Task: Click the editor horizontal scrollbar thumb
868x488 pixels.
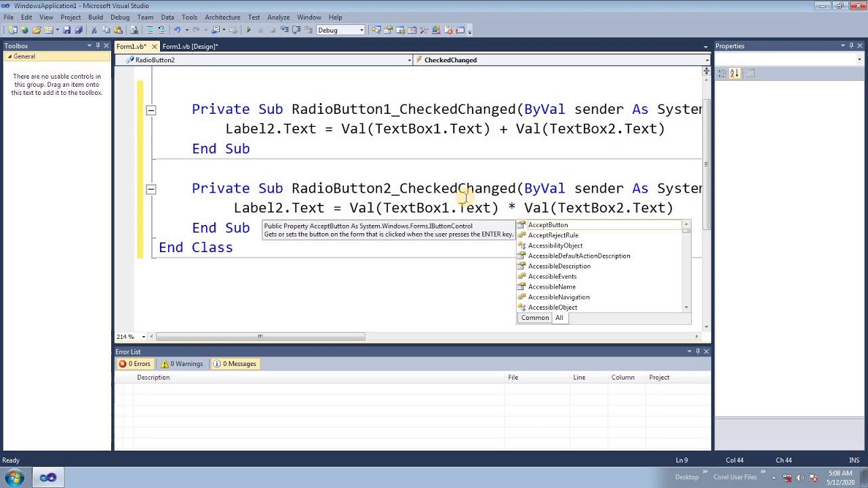Action: click(260, 337)
